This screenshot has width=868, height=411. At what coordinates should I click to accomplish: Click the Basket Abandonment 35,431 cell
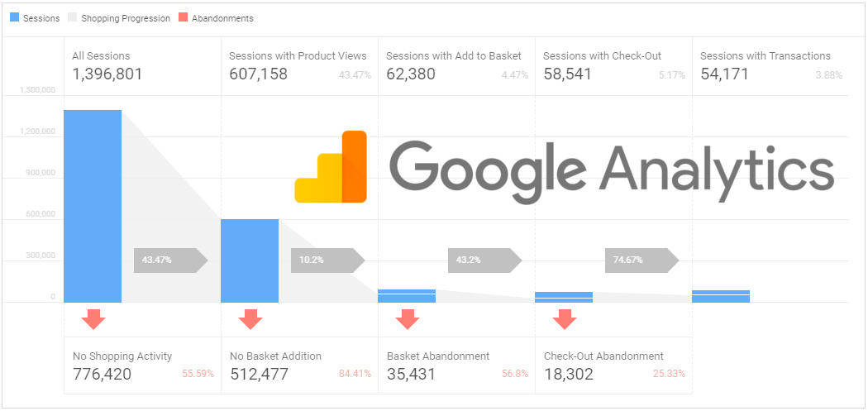click(x=456, y=366)
